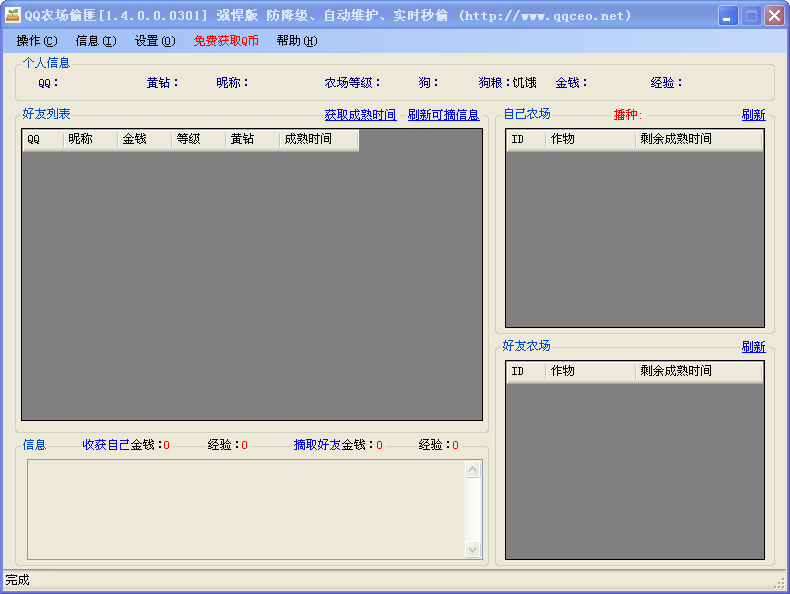Click the 农场等级: label
The width and height of the screenshot is (790, 594).
(x=352, y=83)
